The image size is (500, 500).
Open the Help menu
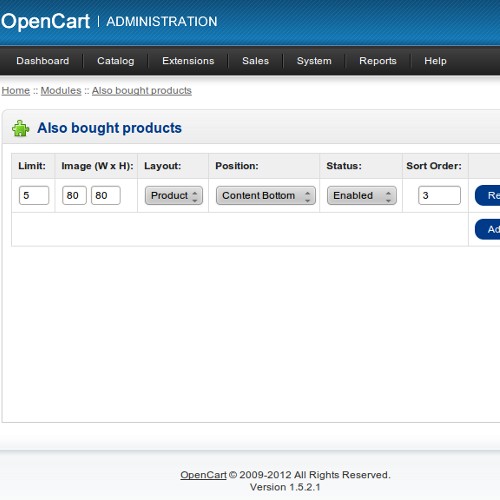tap(435, 61)
